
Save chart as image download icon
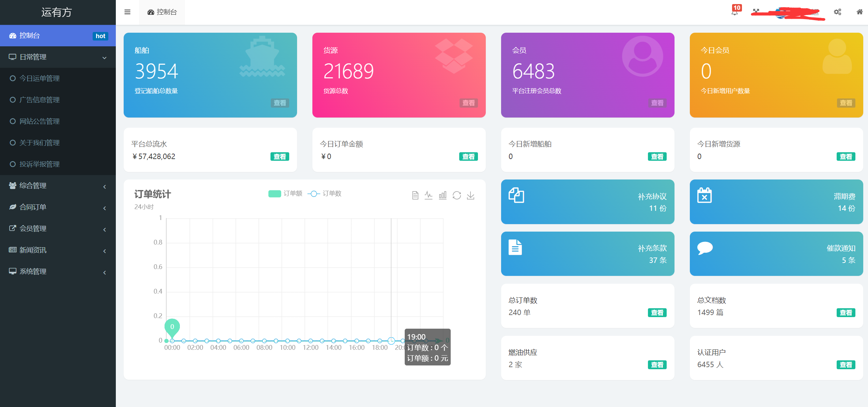470,195
